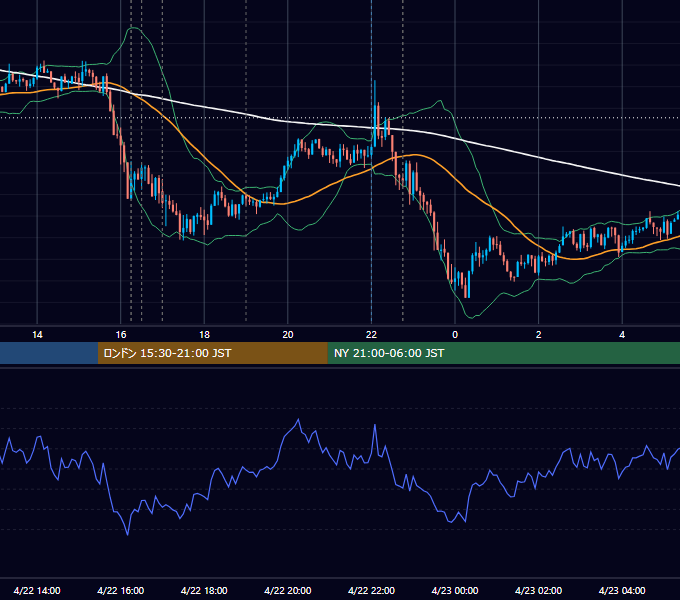Image resolution: width=680 pixels, height=600 pixels.
Task: Click the 4/23 02:00 time label
Action: [538, 590]
